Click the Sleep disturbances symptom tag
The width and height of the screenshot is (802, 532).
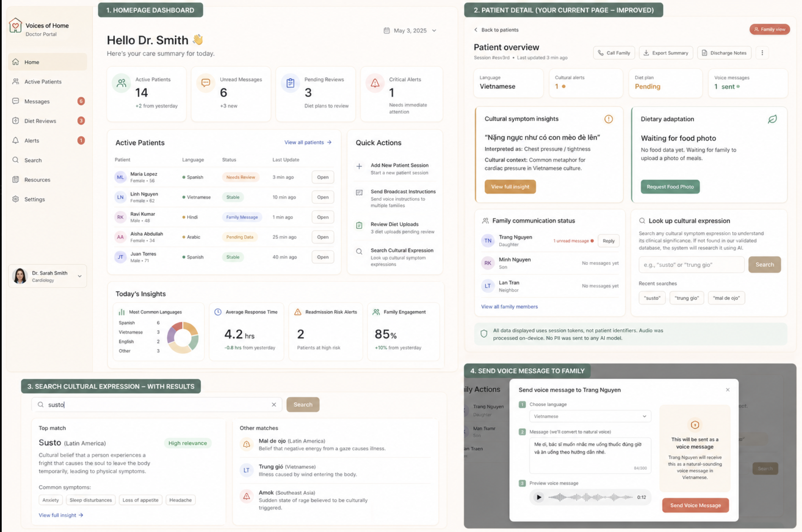click(91, 500)
